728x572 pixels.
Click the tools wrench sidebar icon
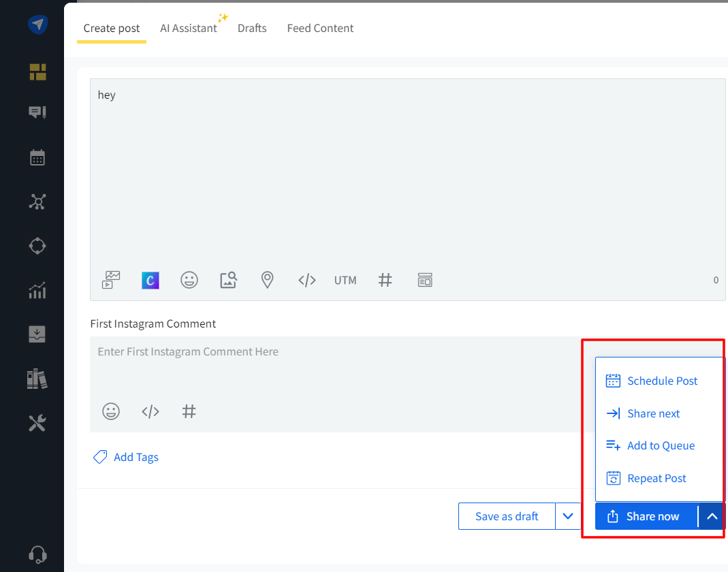37,423
